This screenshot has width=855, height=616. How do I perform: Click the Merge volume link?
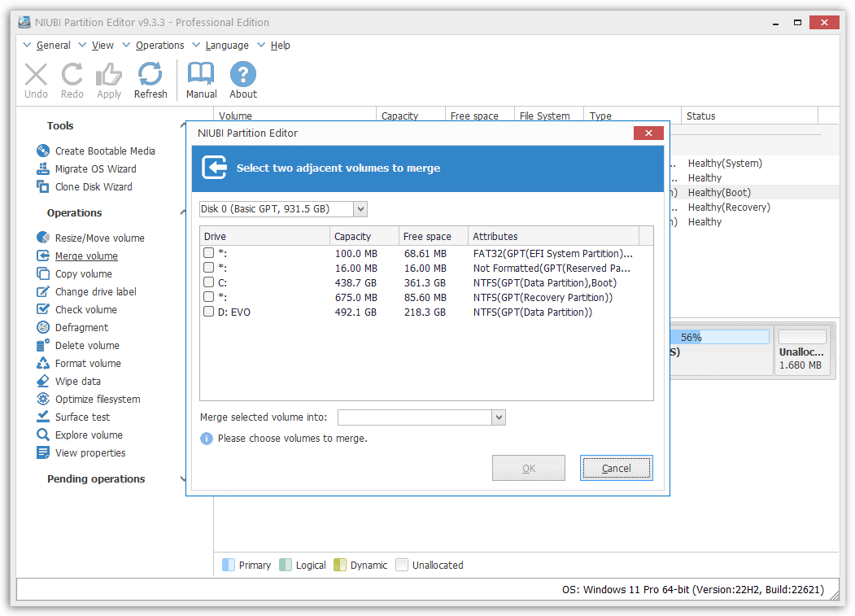tap(87, 256)
